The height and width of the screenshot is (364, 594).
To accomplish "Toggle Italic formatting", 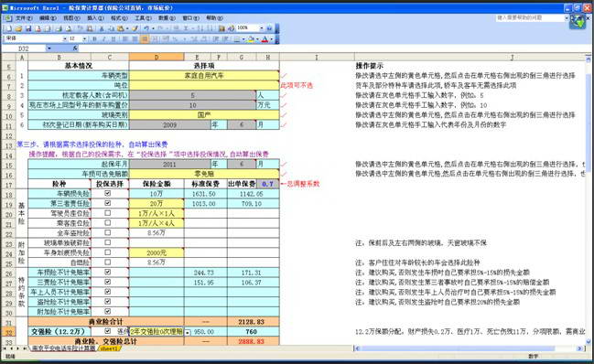I will (103, 38).
